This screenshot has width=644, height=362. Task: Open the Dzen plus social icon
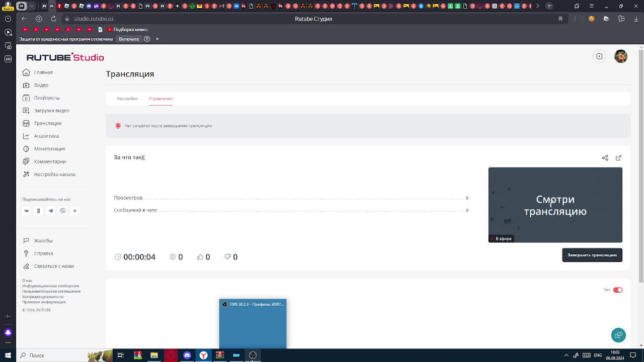click(x=74, y=211)
